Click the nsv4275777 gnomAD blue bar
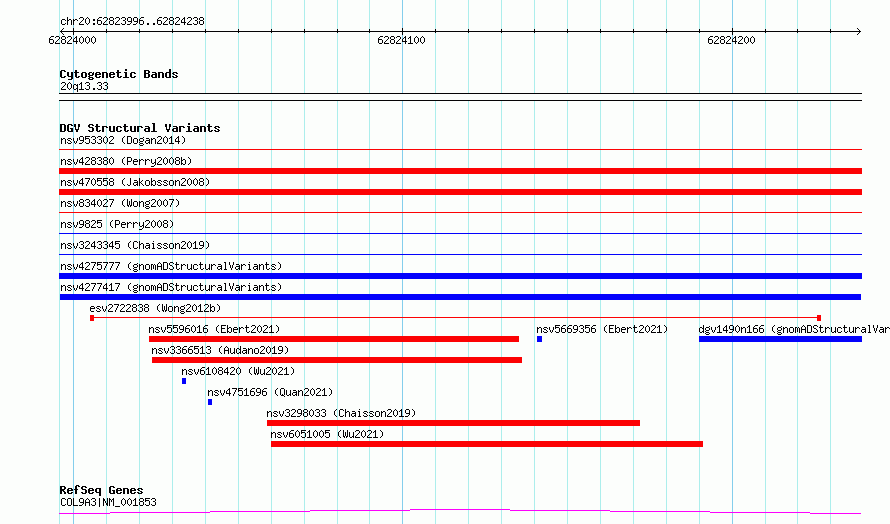The width and height of the screenshot is (890, 524). point(460,276)
